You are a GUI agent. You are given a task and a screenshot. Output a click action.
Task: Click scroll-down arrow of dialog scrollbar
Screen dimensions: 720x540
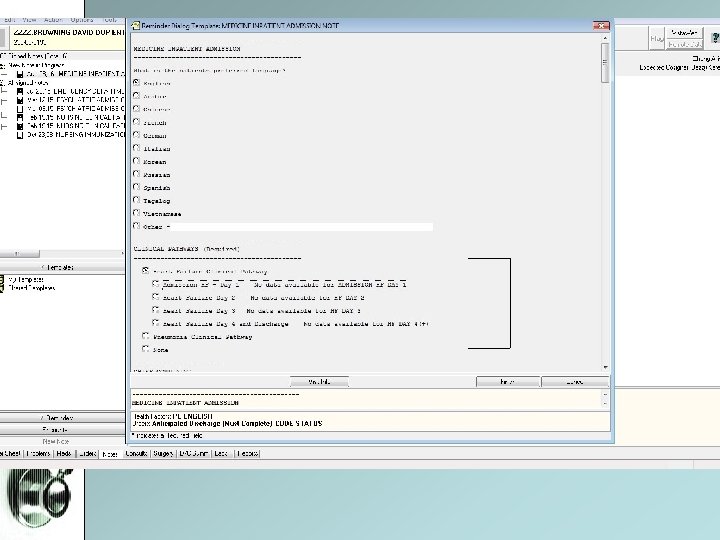[x=605, y=367]
